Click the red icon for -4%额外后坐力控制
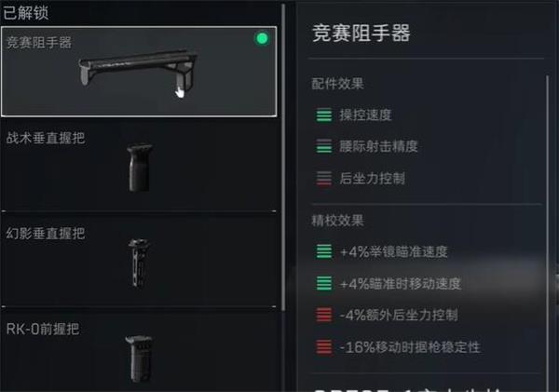 tap(323, 315)
